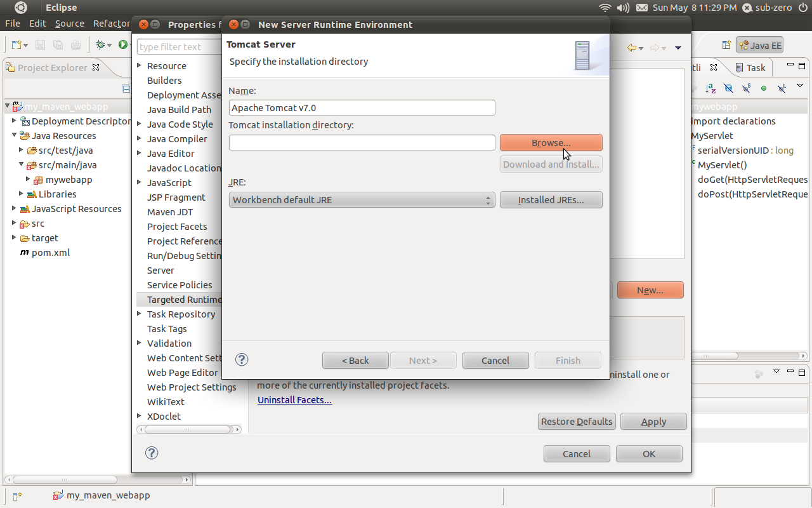The height and width of the screenshot is (508, 812).
Task: Click Cancel in Properties window
Action: 577,454
